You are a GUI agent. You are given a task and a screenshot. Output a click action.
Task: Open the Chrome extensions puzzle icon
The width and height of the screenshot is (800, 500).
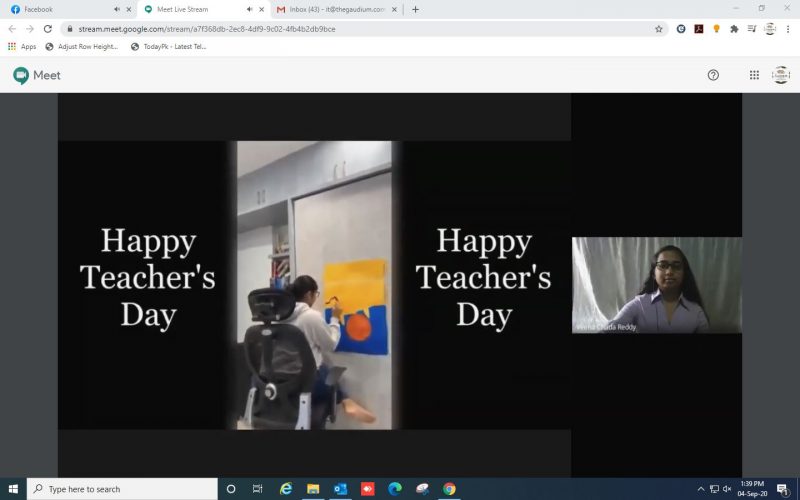point(734,29)
